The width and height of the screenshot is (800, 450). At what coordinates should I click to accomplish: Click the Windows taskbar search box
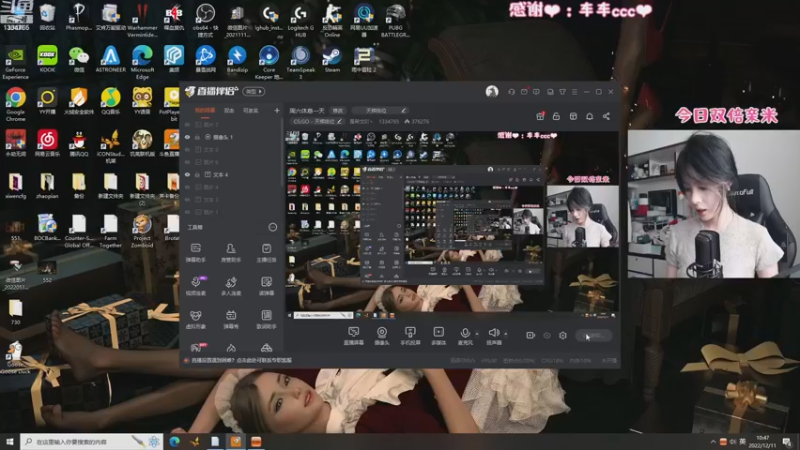92,441
